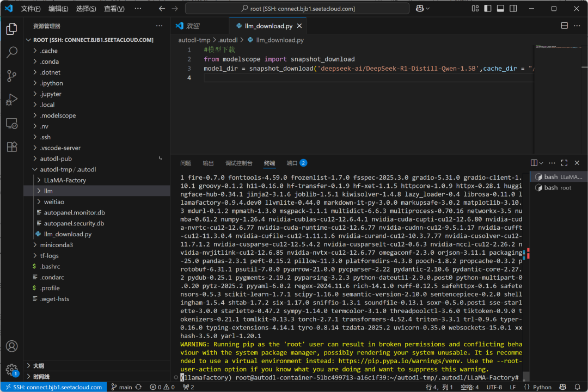Viewport: 588px width, 392px height.
Task: Select the bash LLaMA terminal instance
Action: pyautogui.click(x=559, y=177)
